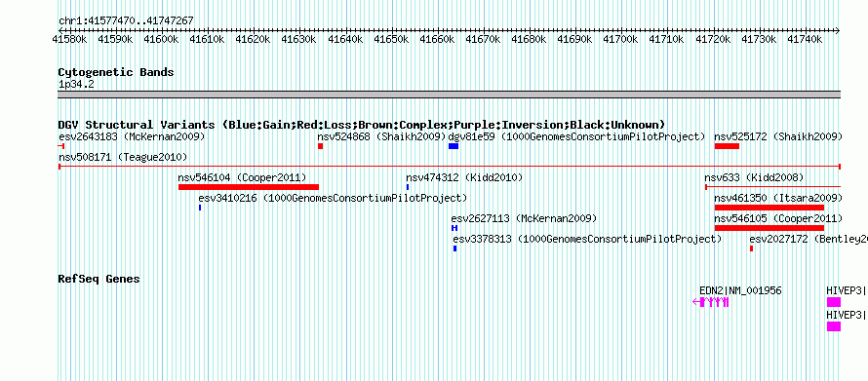Image resolution: width=868 pixels, height=381 pixels.
Task: Open the esv2027172 (Bentley) variant label
Action: [x=809, y=239]
